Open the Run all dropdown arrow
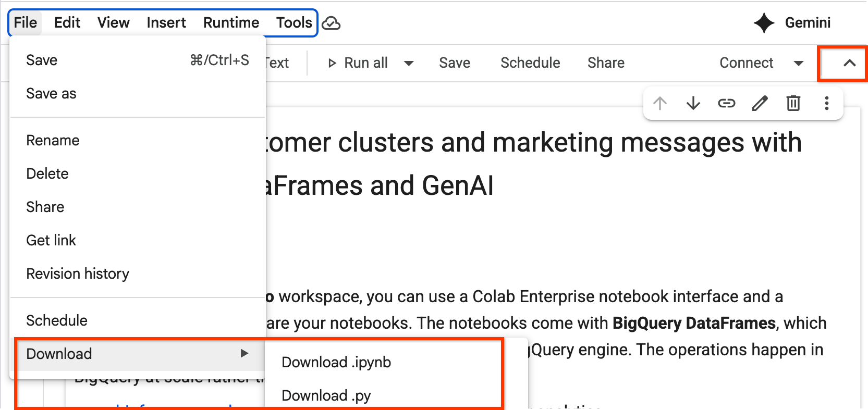 pos(409,64)
